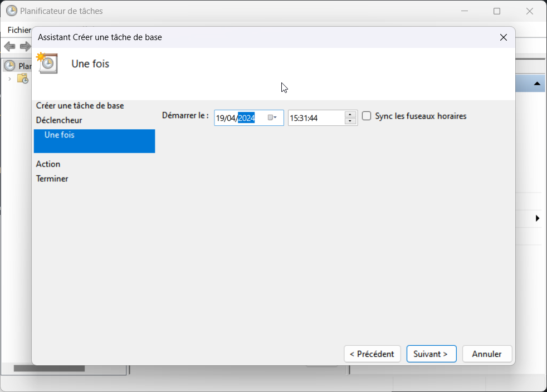Viewport: 547px width, 392px height.
Task: Increase the time with the up spinner
Action: click(x=350, y=114)
